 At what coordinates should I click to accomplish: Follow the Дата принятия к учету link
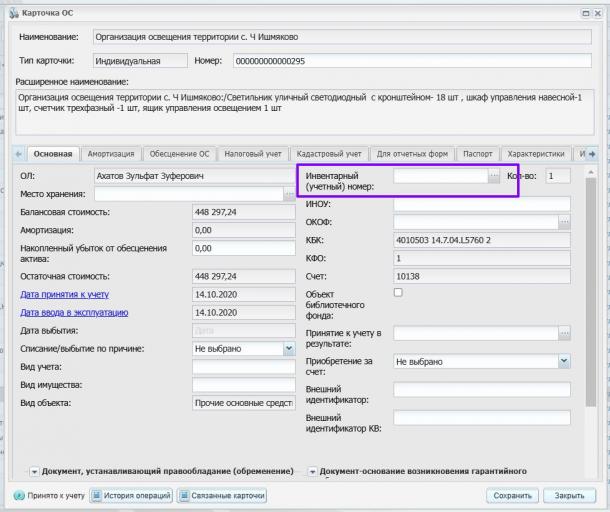65,295
